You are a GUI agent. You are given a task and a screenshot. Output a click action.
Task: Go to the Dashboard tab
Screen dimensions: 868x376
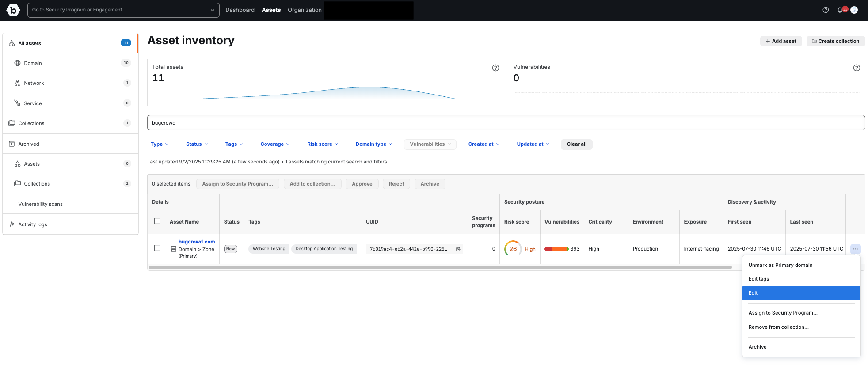[x=240, y=10]
